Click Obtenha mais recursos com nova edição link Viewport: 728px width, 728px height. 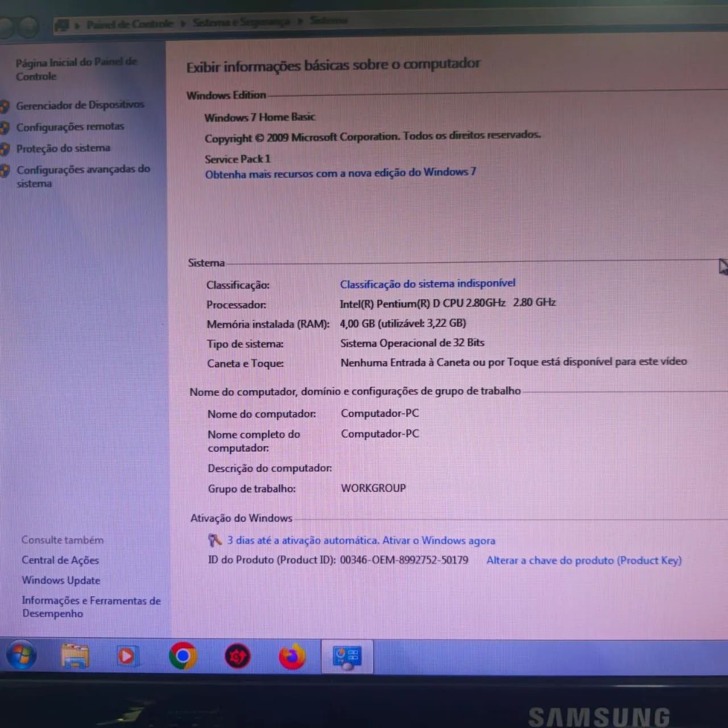pyautogui.click(x=340, y=173)
